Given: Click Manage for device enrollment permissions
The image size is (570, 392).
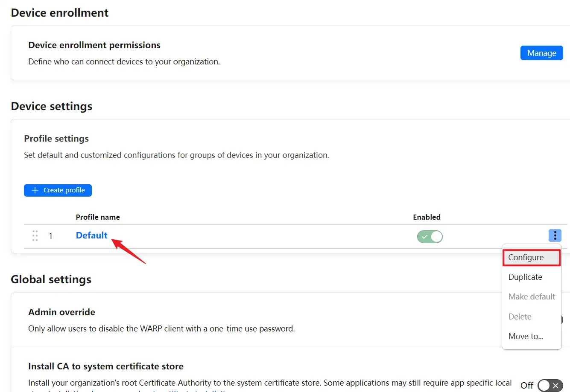Looking at the screenshot, I should [541, 53].
